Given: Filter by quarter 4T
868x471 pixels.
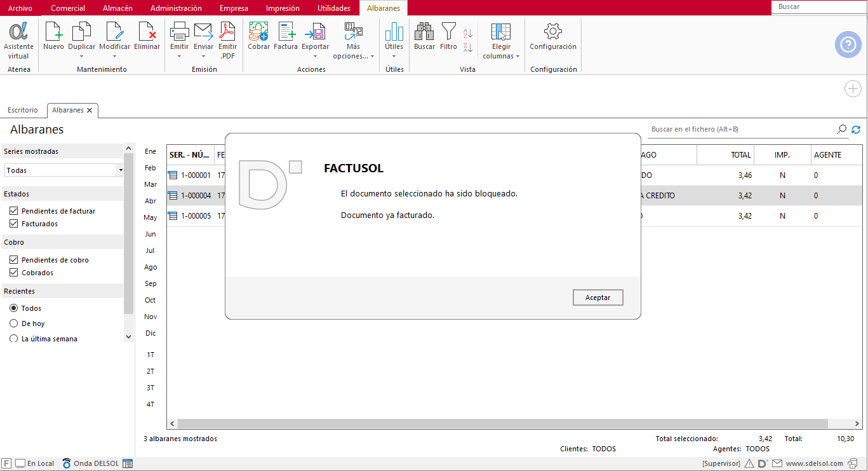Looking at the screenshot, I should point(150,404).
